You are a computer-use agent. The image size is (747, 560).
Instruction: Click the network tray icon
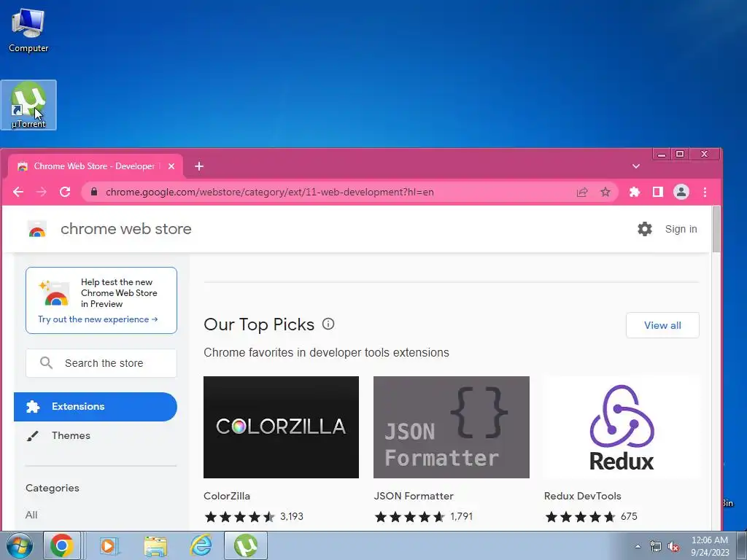click(x=656, y=547)
